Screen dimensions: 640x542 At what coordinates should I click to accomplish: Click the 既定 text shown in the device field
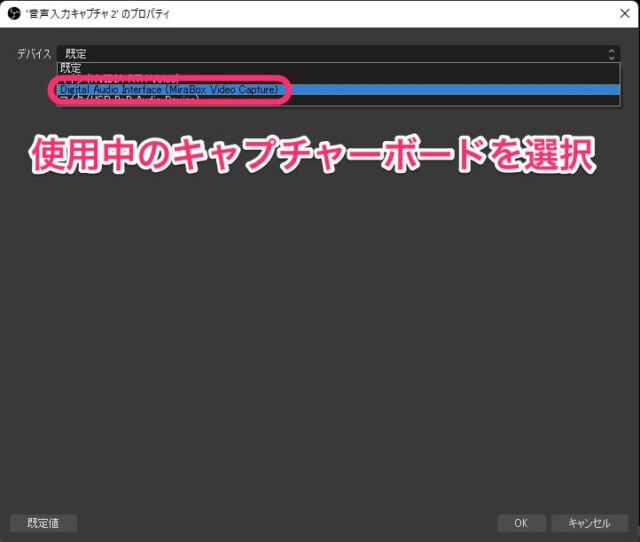(77, 54)
